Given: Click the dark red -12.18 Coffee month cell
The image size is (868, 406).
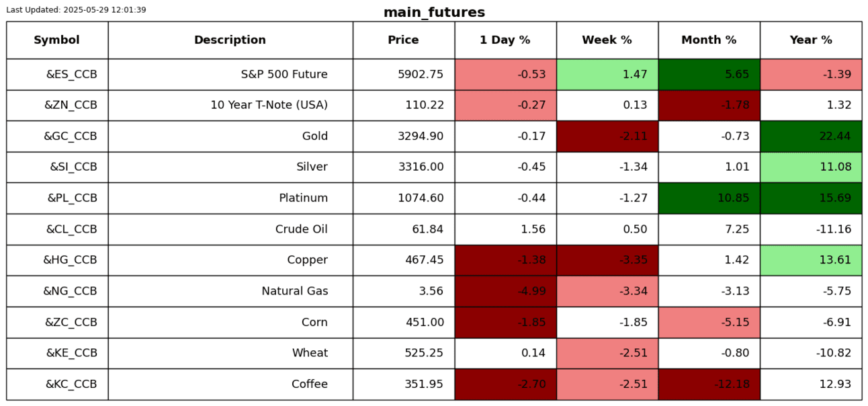Looking at the screenshot, I should coord(709,384).
